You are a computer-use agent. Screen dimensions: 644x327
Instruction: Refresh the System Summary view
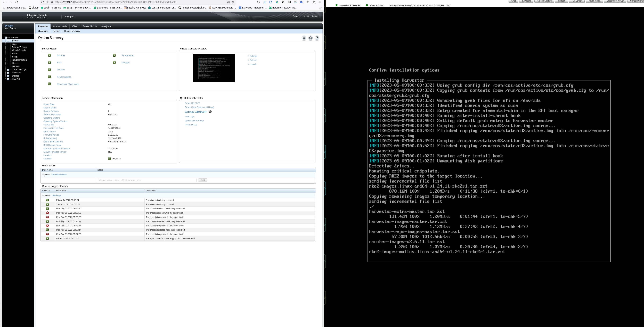pos(310,38)
